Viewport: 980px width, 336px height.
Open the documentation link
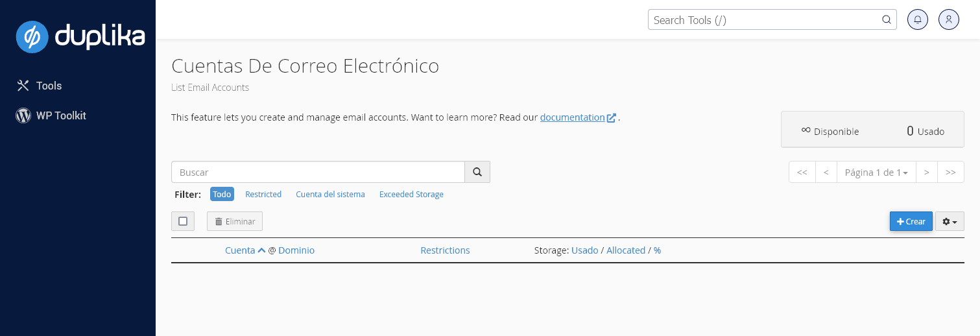tap(572, 117)
